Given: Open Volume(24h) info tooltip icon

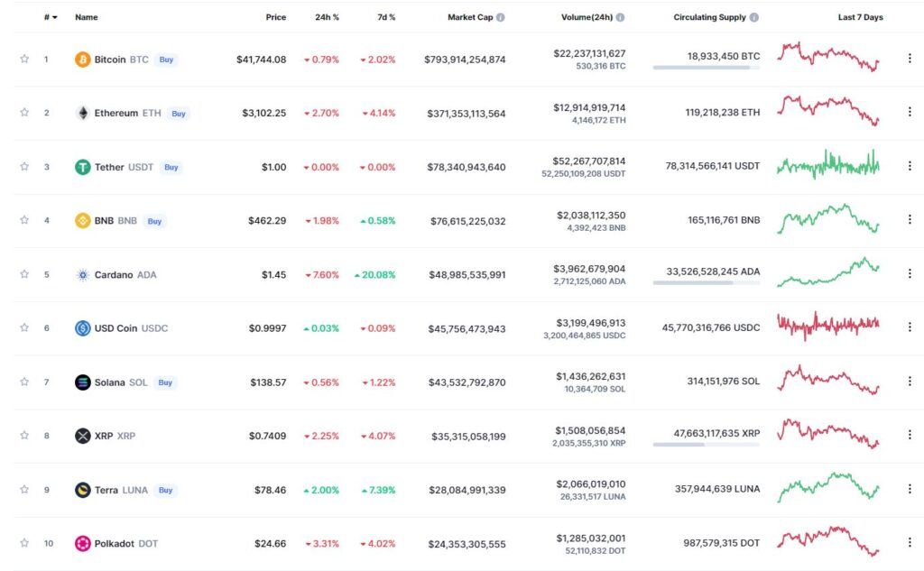Looking at the screenshot, I should [620, 17].
